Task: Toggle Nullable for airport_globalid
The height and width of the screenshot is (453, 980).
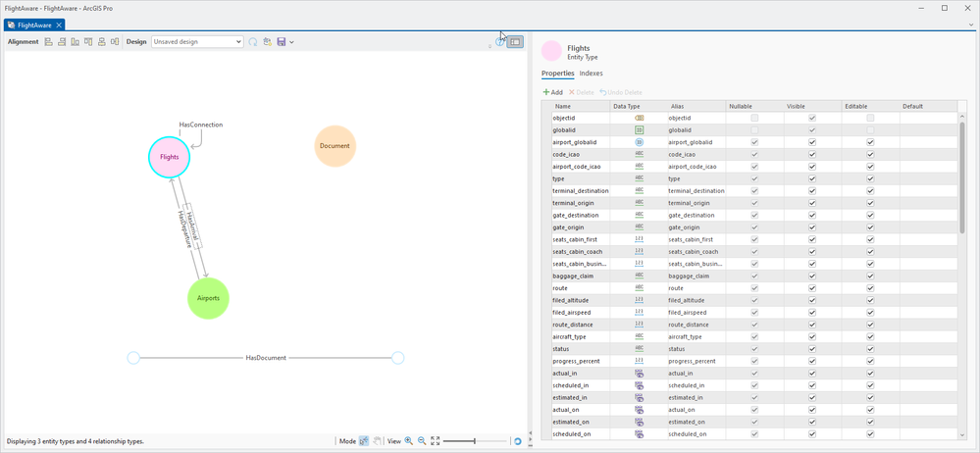Action: (754, 142)
